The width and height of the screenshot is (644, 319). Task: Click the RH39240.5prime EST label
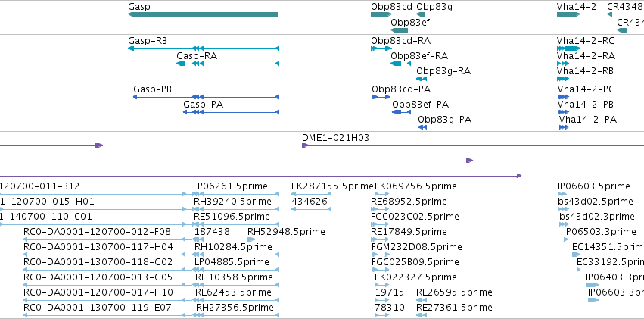[x=232, y=202]
